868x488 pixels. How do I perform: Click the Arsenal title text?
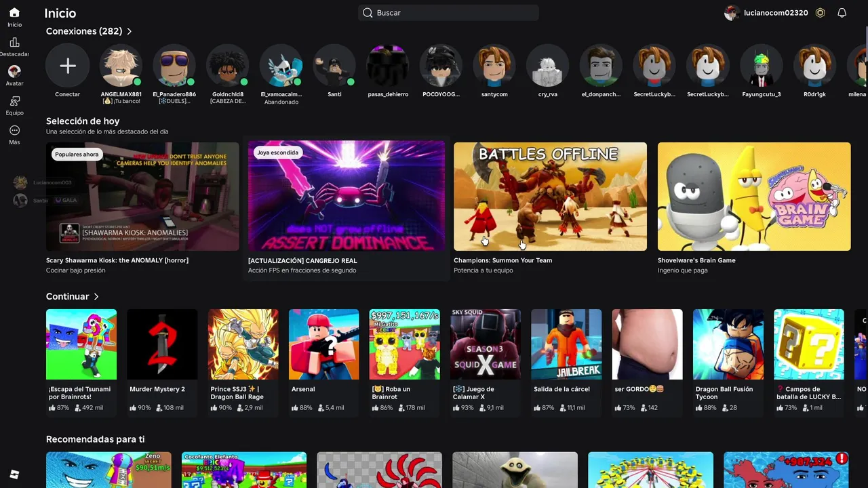pyautogui.click(x=303, y=389)
